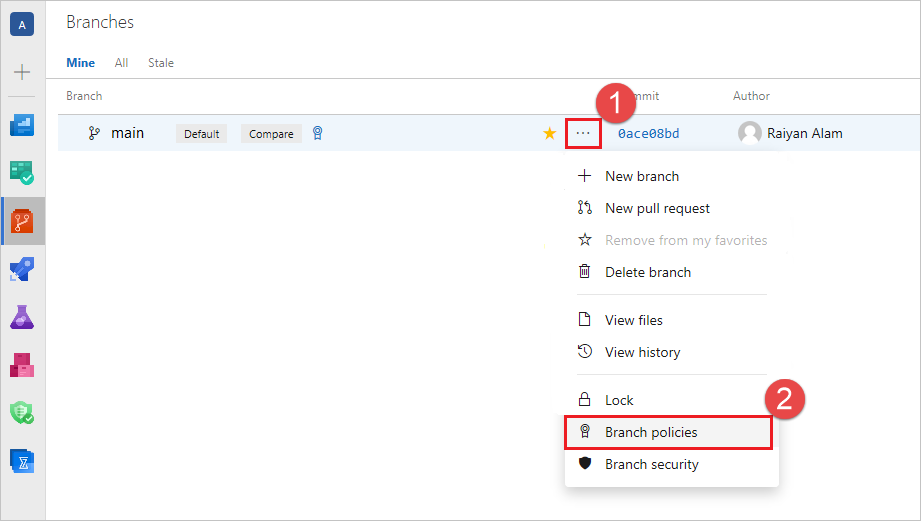Open the three-dots more actions menu
The width and height of the screenshot is (921, 521).
(x=583, y=133)
